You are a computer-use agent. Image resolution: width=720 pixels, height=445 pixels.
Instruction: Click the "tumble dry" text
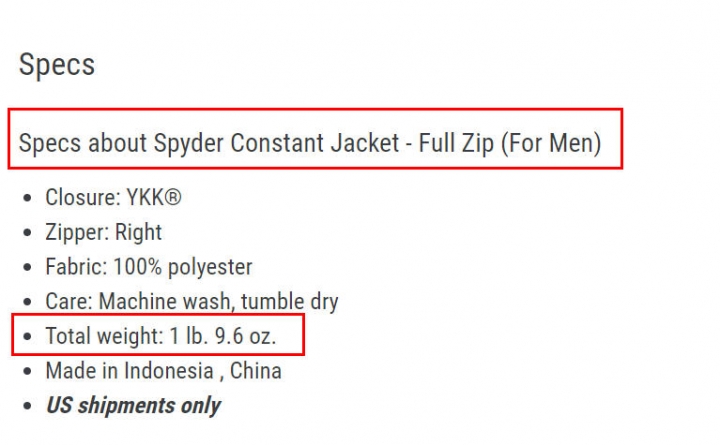290,302
